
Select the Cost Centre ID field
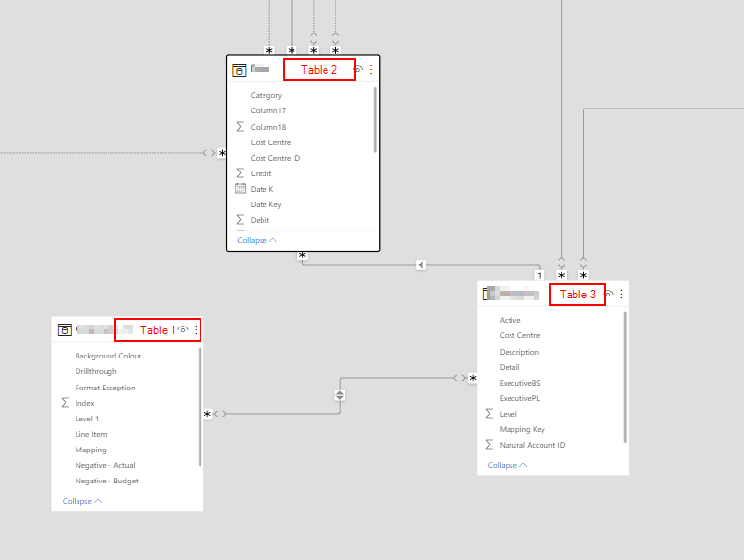pyautogui.click(x=275, y=158)
